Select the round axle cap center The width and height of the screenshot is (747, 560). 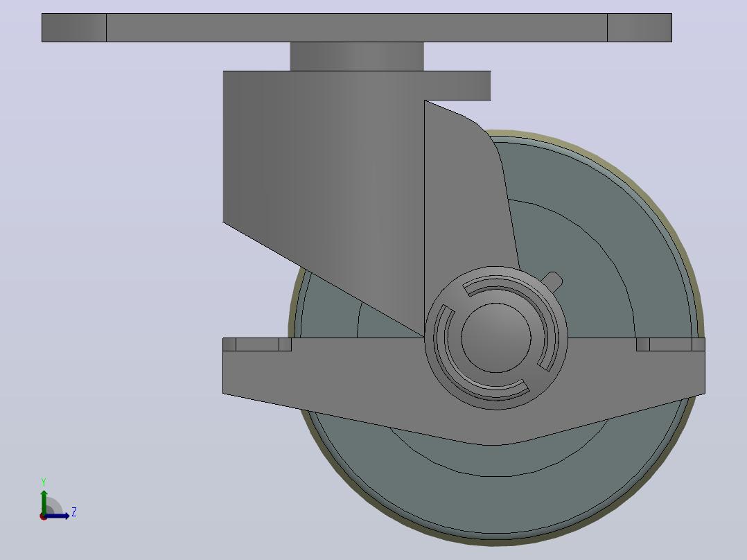coord(496,338)
